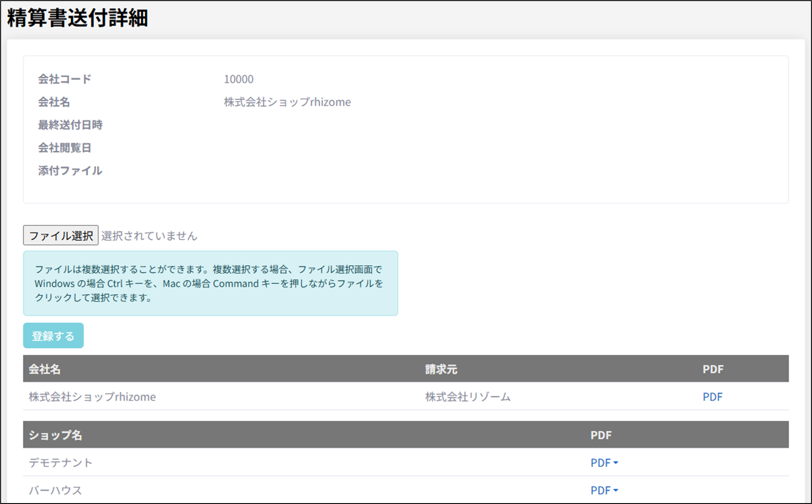
Task: Click the 会社閲覧日 field label
Action: [64, 148]
